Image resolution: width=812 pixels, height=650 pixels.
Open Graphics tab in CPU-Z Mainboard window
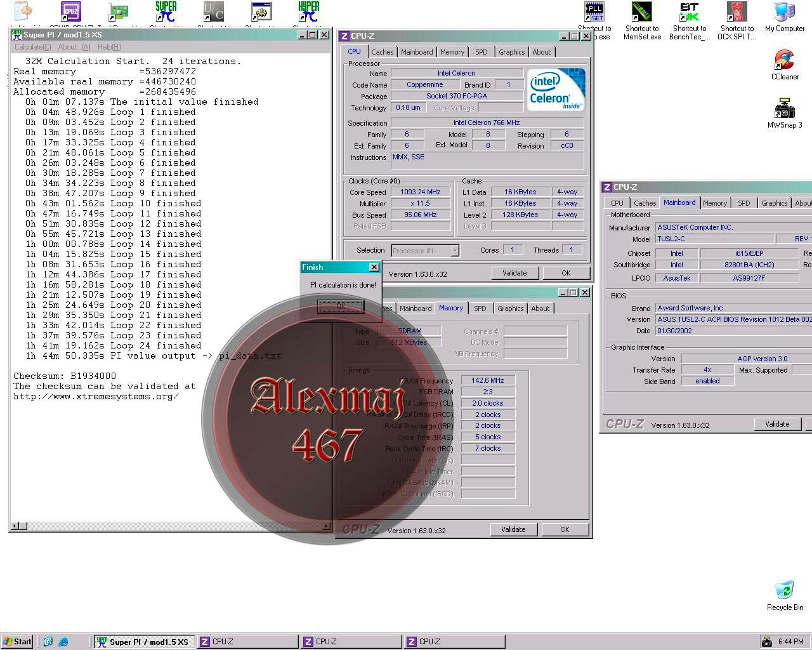(774, 203)
